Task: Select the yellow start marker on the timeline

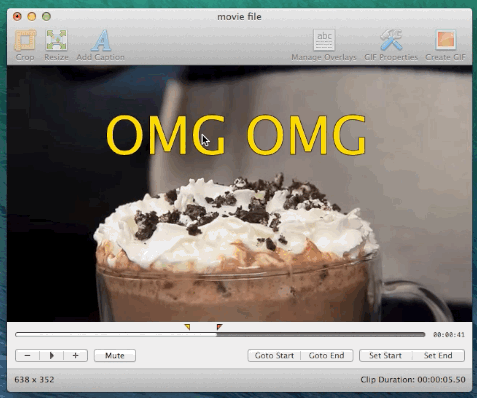Action: [x=187, y=327]
